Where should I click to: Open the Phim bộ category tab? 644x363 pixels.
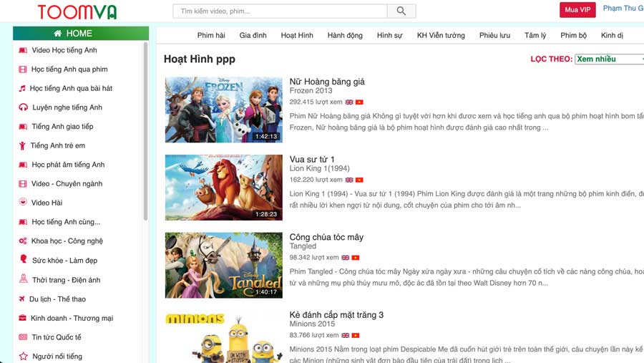click(573, 35)
